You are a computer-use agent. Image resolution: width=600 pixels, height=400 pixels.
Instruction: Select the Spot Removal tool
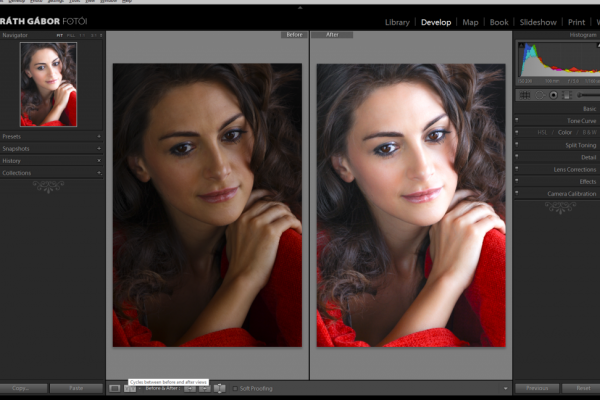point(539,95)
